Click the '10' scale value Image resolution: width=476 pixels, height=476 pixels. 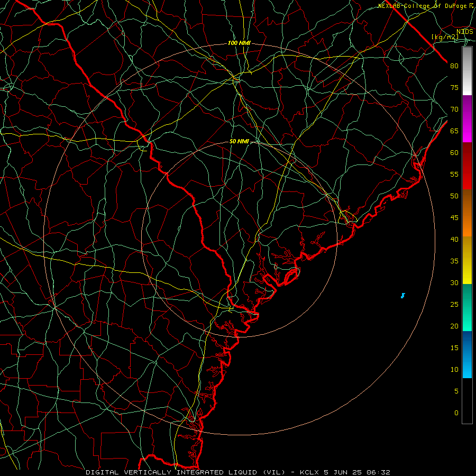pos(454,370)
